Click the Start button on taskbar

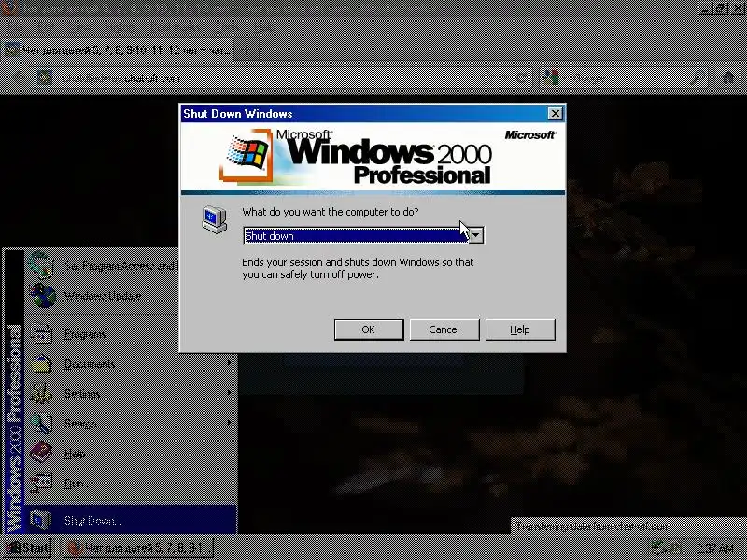(27, 548)
